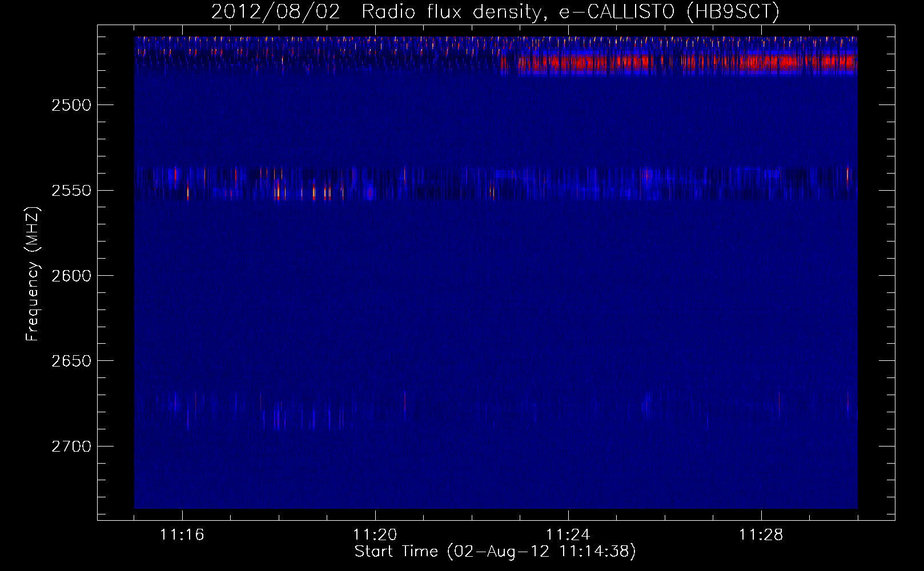This screenshot has height=571, width=924.
Task: Click the bright red emission band near the top right
Action: pos(679,63)
